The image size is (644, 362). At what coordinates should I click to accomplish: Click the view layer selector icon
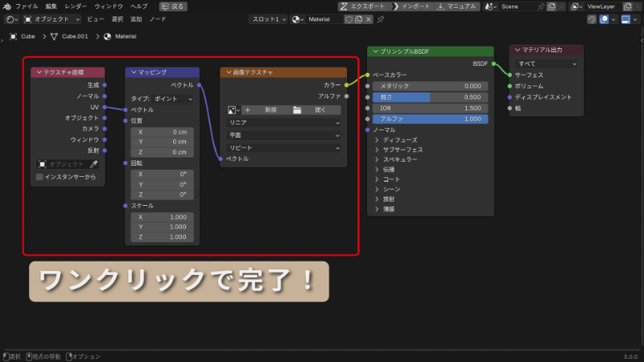pyautogui.click(x=576, y=6)
